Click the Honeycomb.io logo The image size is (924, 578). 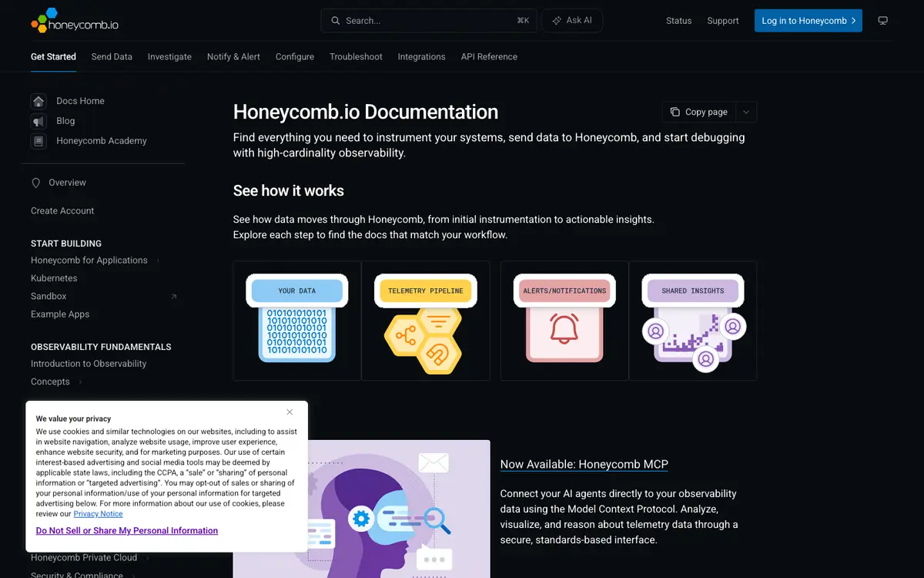75,21
